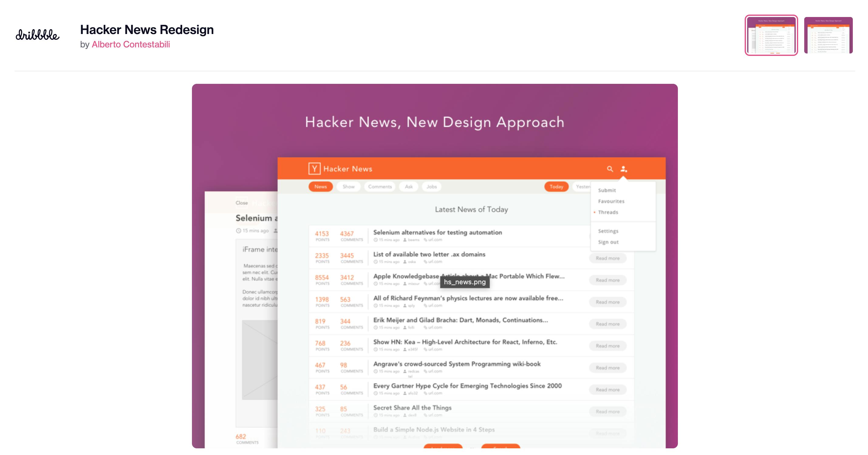This screenshot has width=868, height=455.
Task: Click the 4153 points count
Action: click(322, 234)
